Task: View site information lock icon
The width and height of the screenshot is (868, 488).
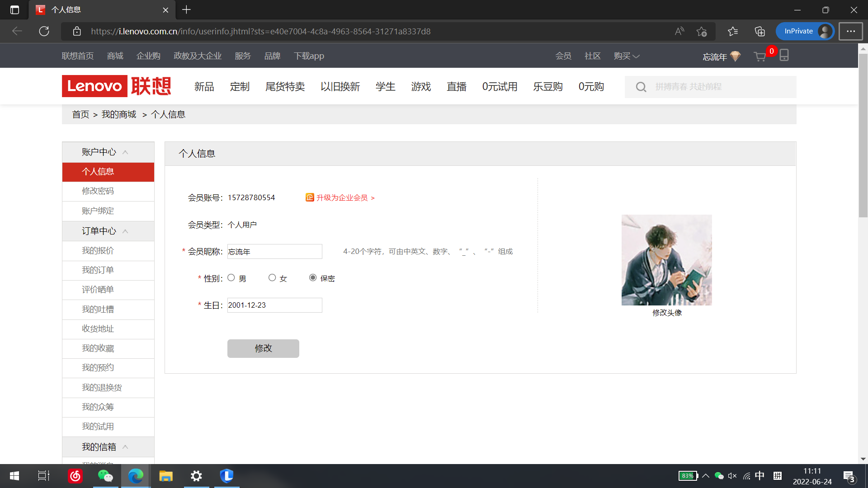Action: [x=77, y=31]
